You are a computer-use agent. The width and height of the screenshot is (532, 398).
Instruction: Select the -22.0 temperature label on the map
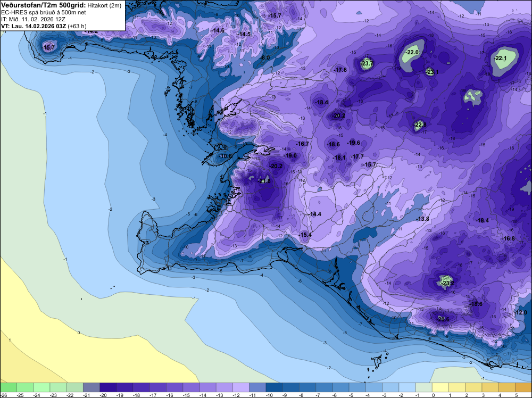pos(413,52)
